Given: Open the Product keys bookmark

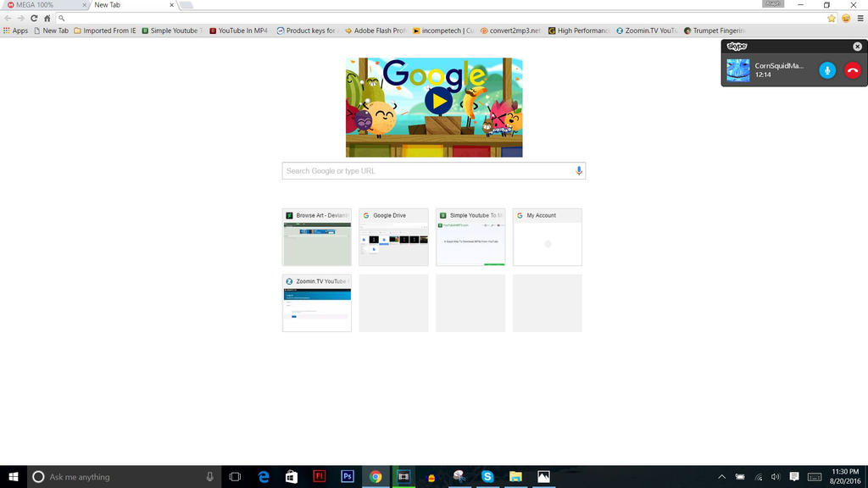Looking at the screenshot, I should [307, 31].
